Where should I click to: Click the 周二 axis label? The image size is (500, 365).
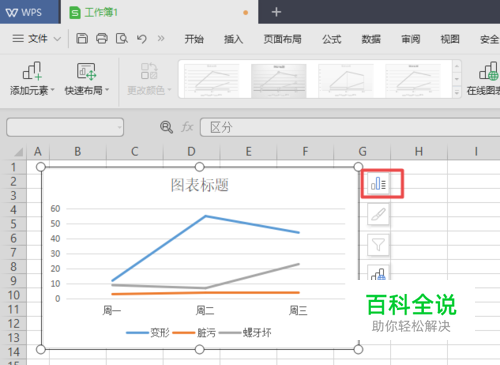pyautogui.click(x=205, y=311)
